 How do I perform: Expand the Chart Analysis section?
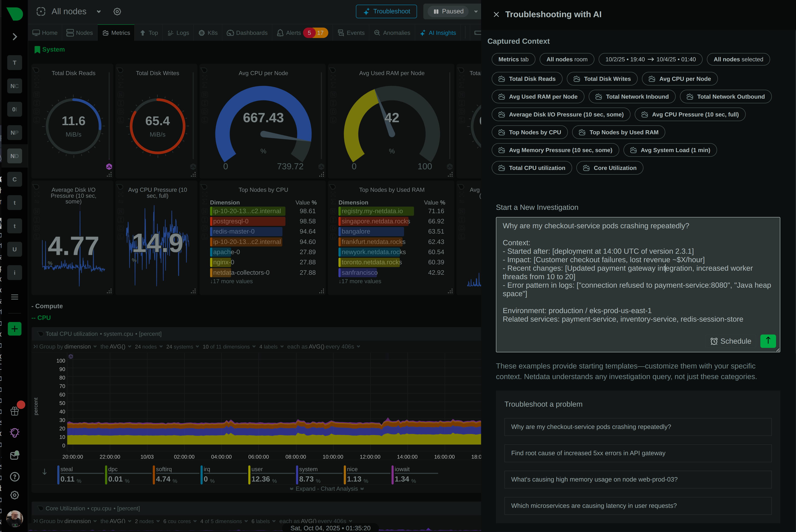326,489
